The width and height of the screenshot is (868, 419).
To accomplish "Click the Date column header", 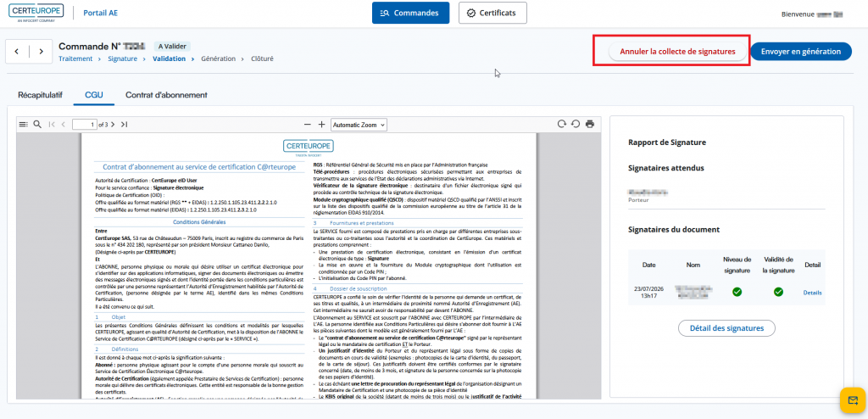I will [x=648, y=265].
